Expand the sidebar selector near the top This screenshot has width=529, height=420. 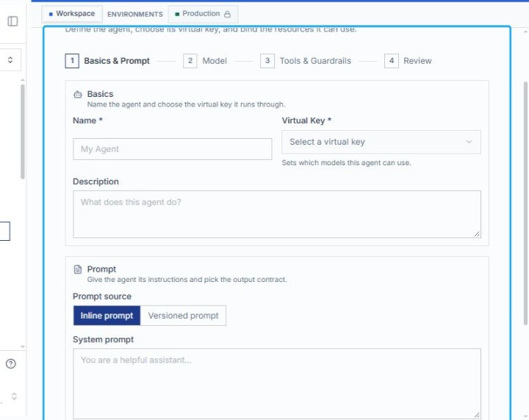click(10, 60)
